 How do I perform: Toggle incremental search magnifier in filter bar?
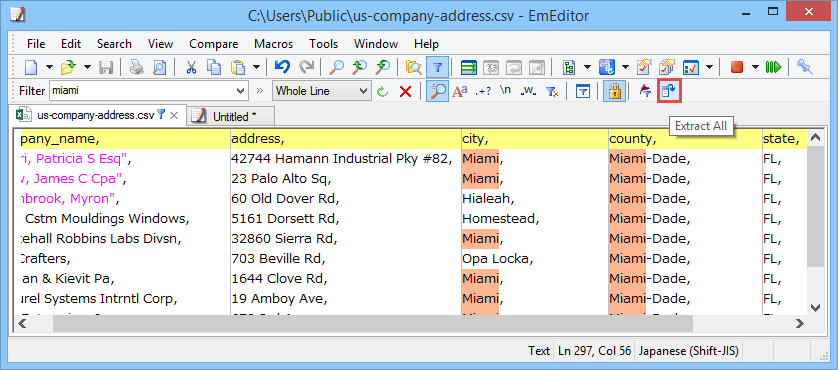click(437, 91)
